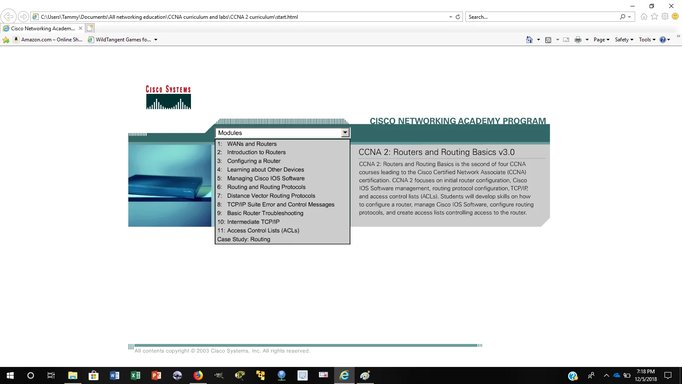The image size is (682, 384).
Task: Click the Help question mark icon
Action: pyautogui.click(x=662, y=40)
